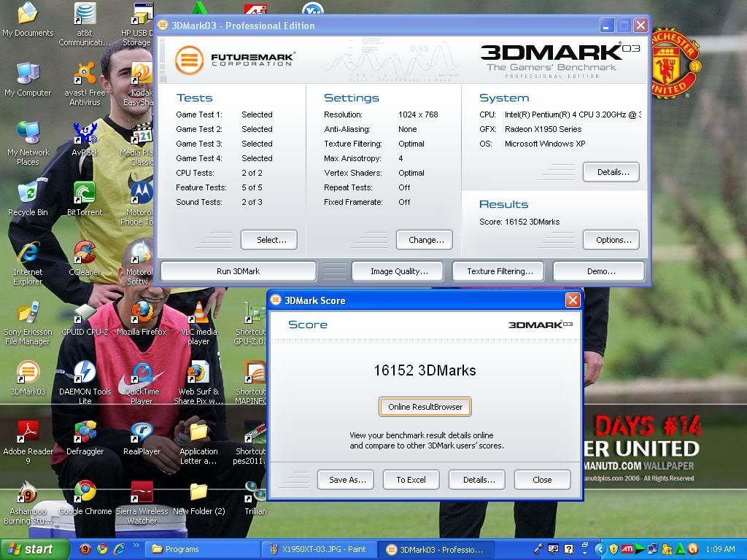
Task: Click the Chrome icon in Quick Launch
Action: (x=102, y=549)
